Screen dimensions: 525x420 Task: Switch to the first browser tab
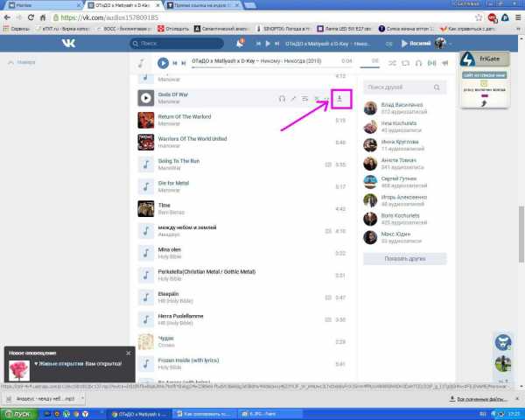click(x=45, y=5)
